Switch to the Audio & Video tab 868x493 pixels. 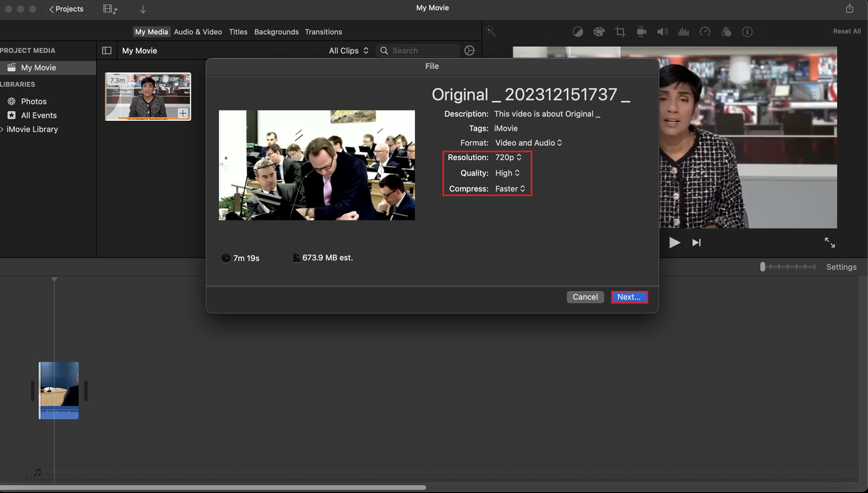coord(197,31)
